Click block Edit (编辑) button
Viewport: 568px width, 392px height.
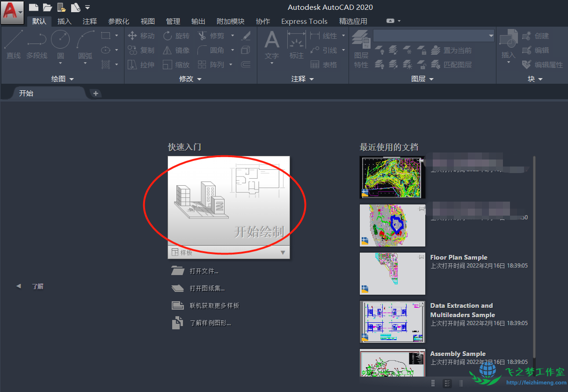point(536,50)
